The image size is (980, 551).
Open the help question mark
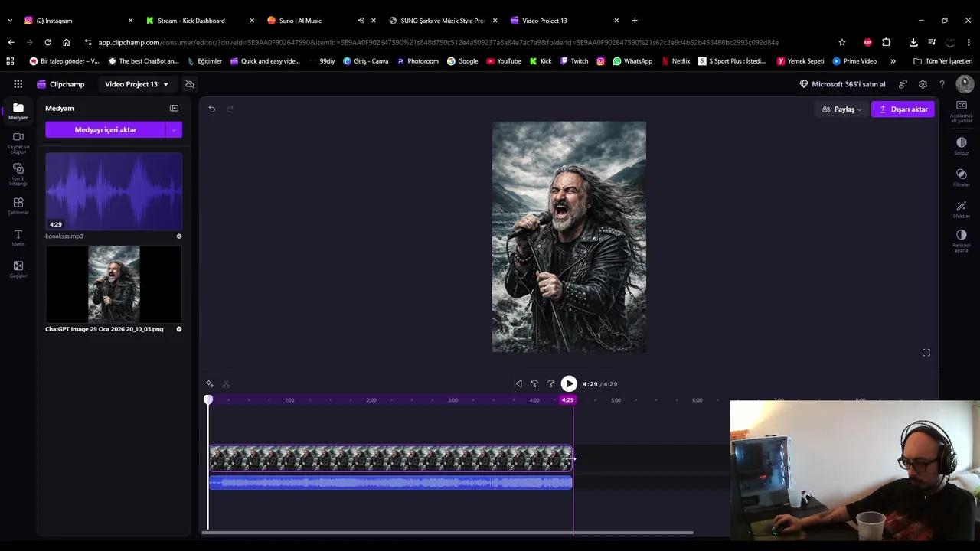942,84
